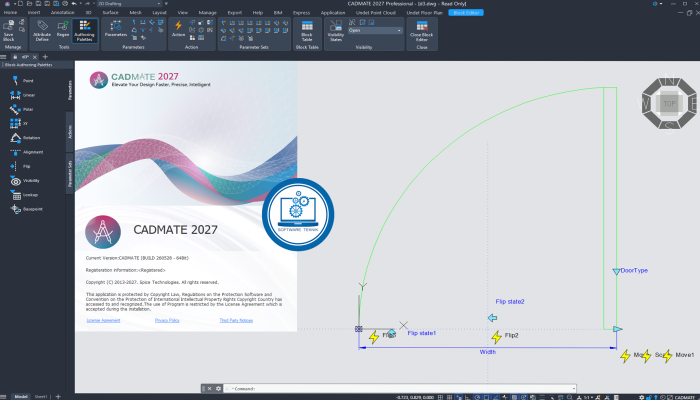Switch to the Mesh ribbon tab
This screenshot has width=700, height=400.
point(135,12)
